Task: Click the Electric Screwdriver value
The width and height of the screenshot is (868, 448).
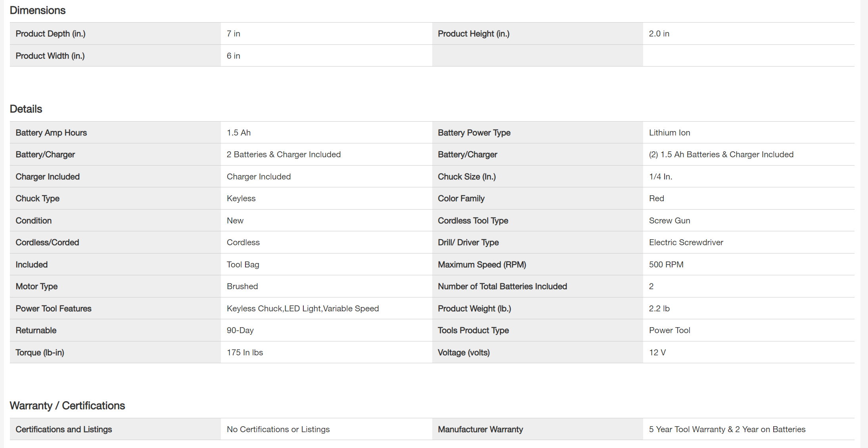Action: pyautogui.click(x=686, y=242)
